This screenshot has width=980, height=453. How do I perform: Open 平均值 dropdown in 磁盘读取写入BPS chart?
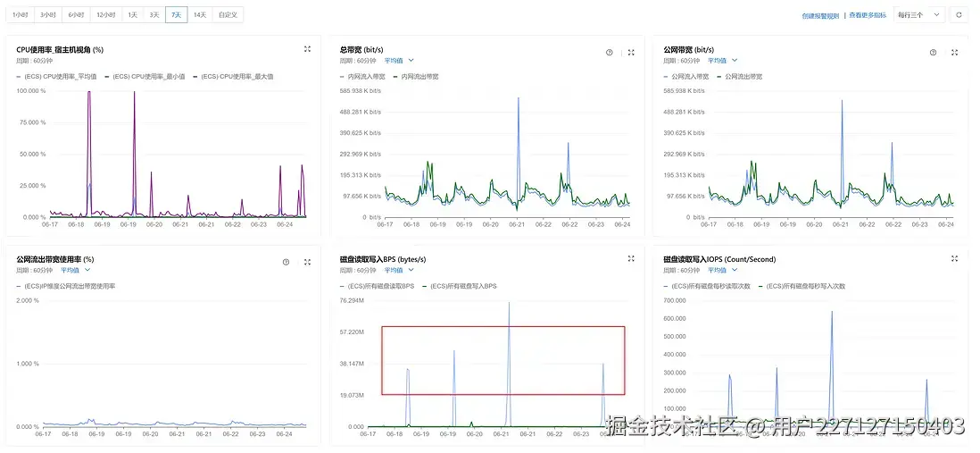point(399,271)
